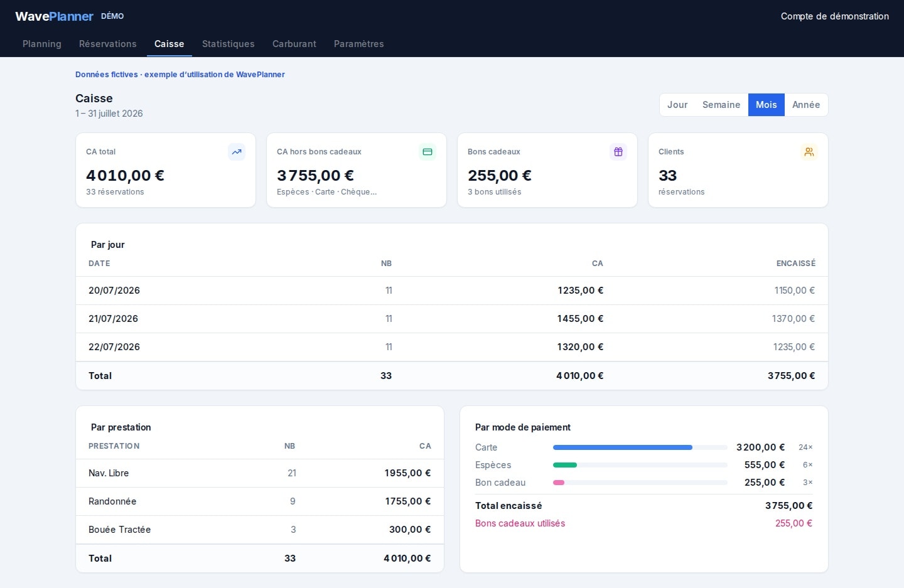The image size is (904, 588).
Task: Switch period to Jour
Action: tap(677, 105)
